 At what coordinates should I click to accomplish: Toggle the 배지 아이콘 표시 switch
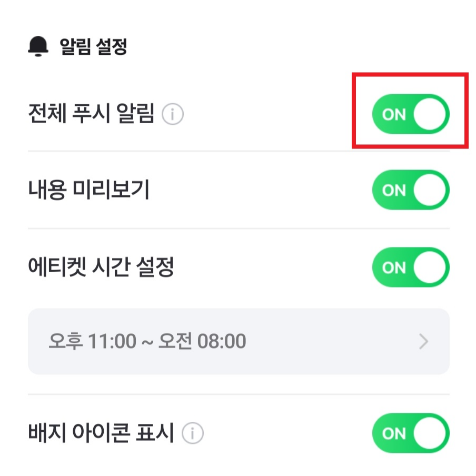[411, 433]
